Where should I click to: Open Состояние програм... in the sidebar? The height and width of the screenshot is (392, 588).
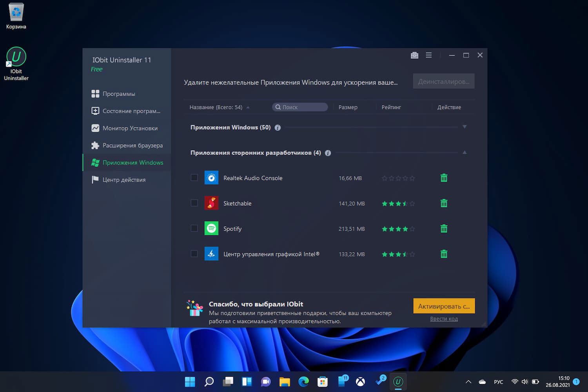(x=127, y=111)
